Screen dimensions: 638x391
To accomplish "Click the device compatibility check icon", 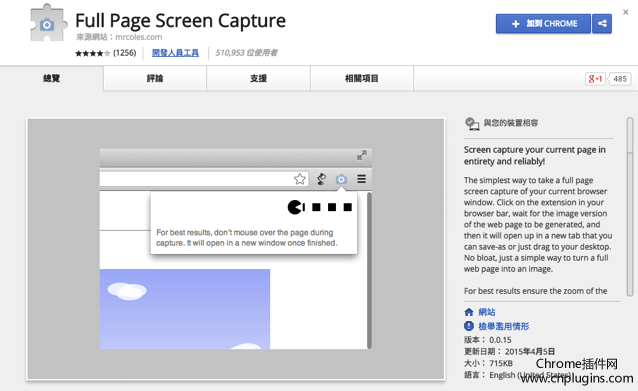I will [472, 123].
